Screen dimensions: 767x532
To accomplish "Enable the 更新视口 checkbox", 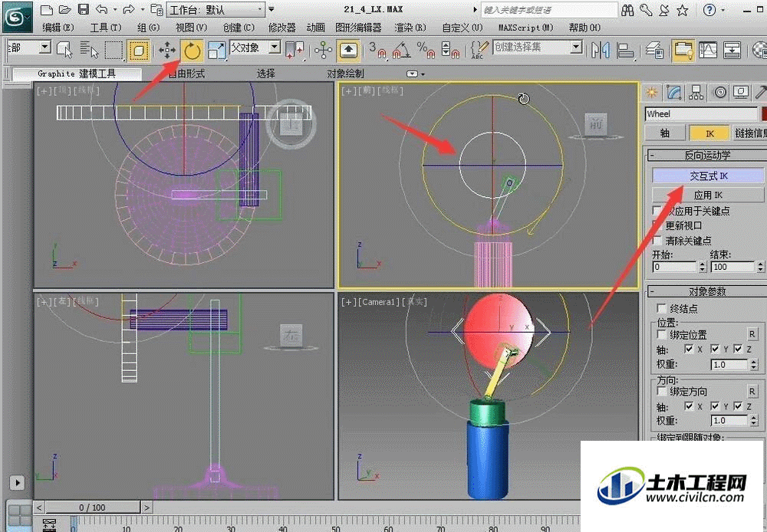I will coord(658,225).
